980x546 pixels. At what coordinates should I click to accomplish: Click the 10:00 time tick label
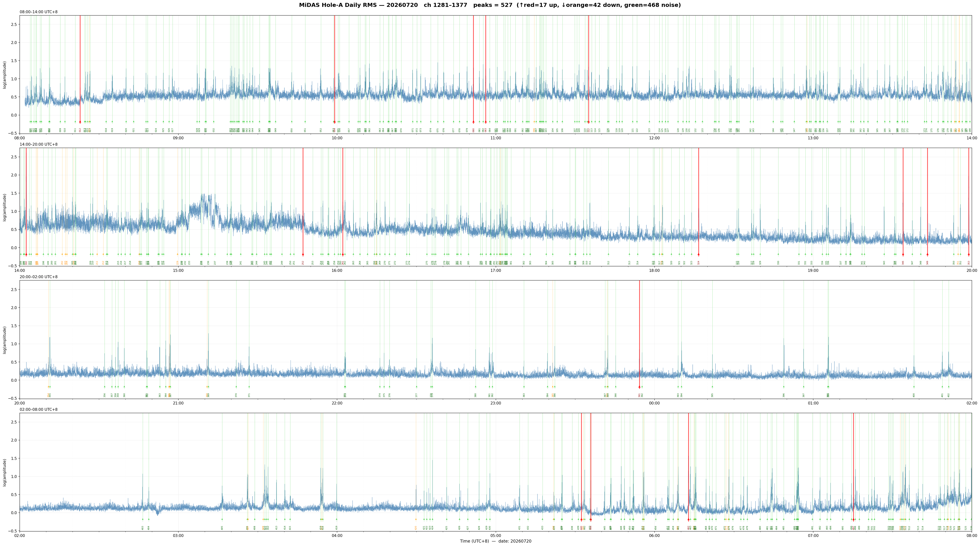tap(337, 138)
